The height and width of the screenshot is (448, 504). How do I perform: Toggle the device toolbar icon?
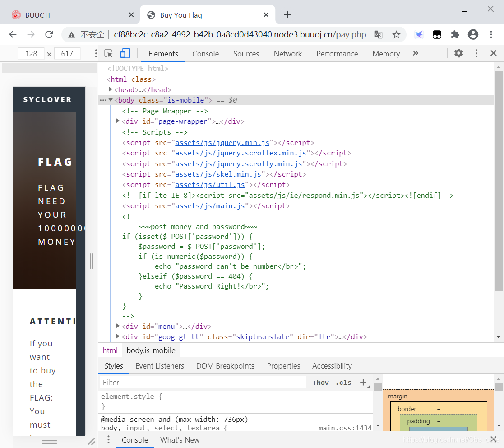click(125, 53)
